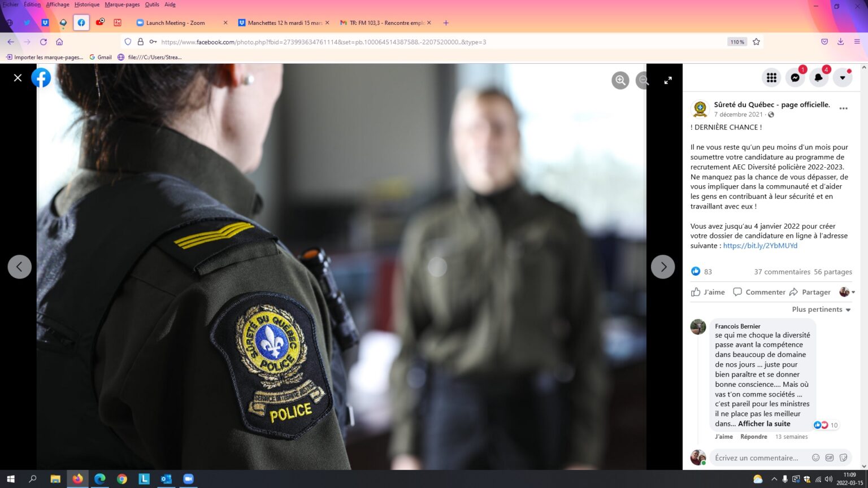Click the Écrivez un commentaire field
868x488 pixels.
pos(757,457)
